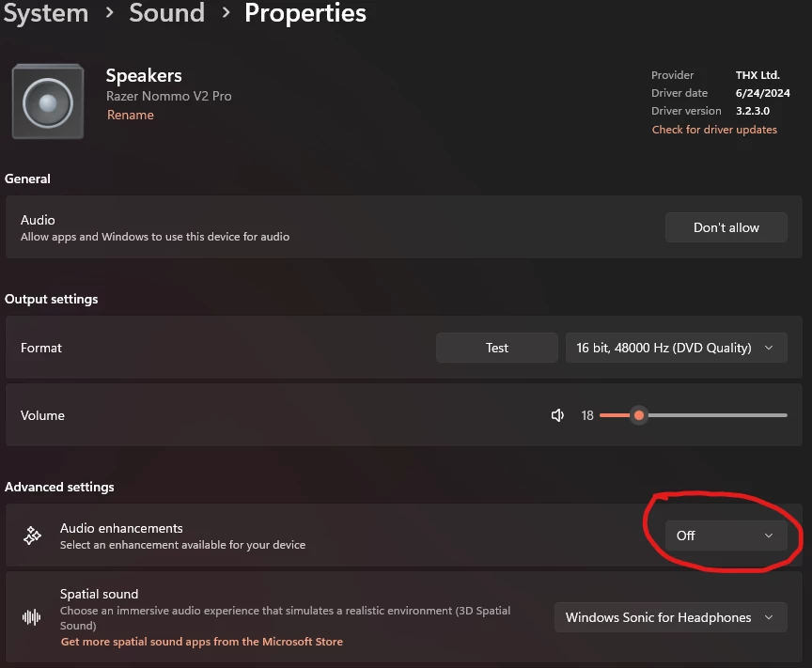Screen dimensions: 812x668
Task: Expand the Audio enhancements chevron
Action: click(x=768, y=536)
